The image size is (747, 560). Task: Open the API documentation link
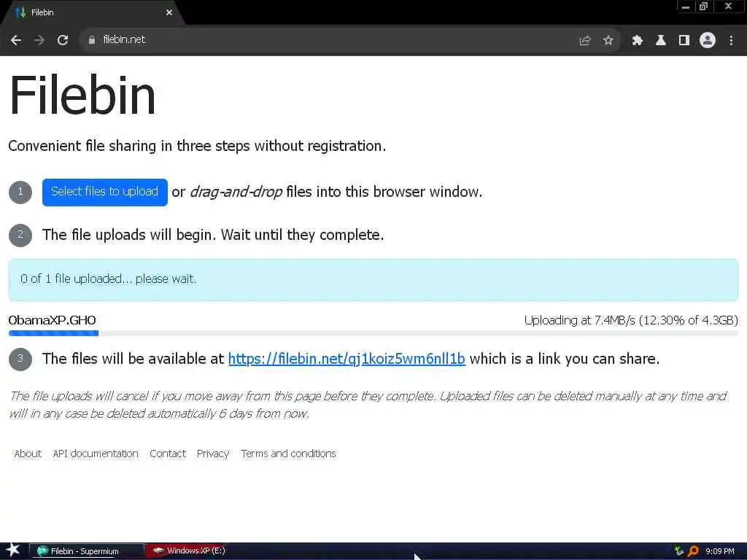[x=96, y=454]
